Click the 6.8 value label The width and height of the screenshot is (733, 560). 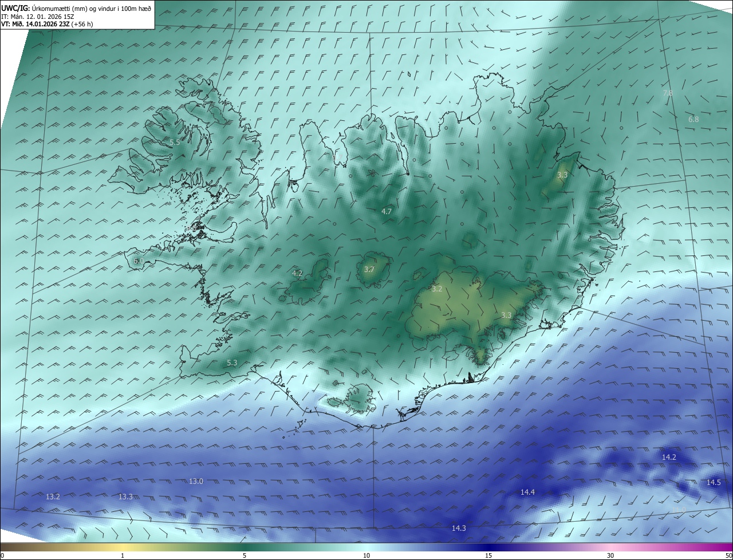tap(693, 119)
